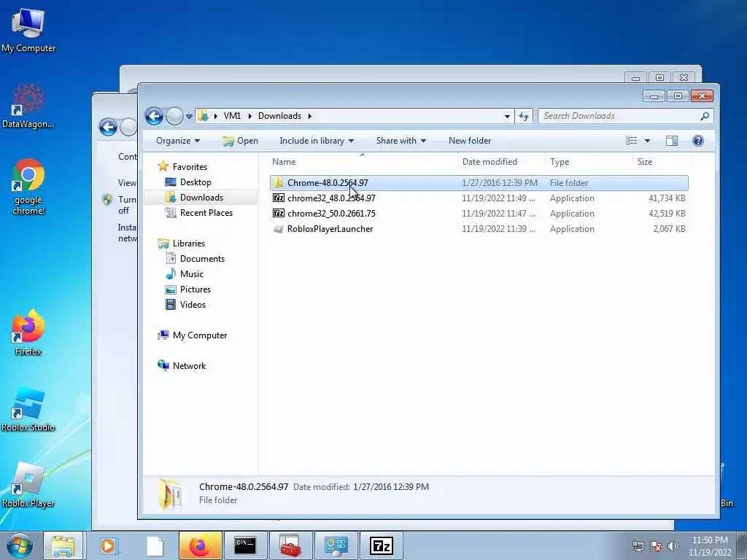
Task: Select chrome32_48.0.2564.97 application file
Action: [479, 198]
